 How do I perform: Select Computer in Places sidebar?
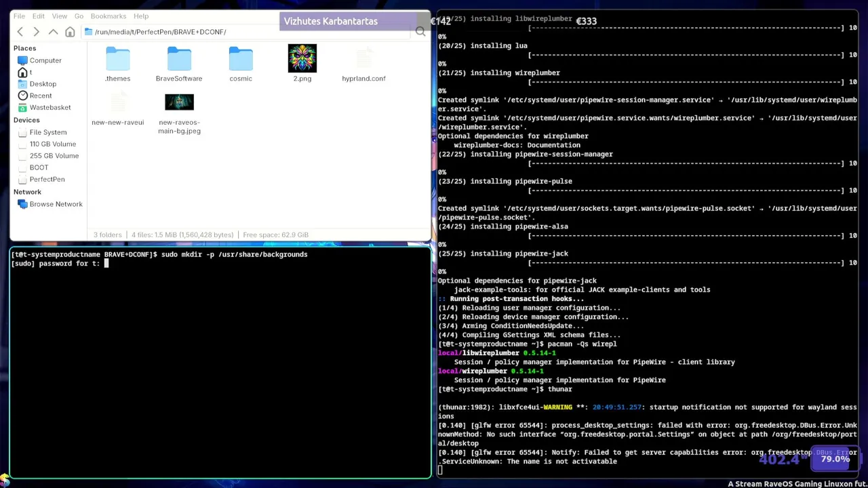click(45, 60)
